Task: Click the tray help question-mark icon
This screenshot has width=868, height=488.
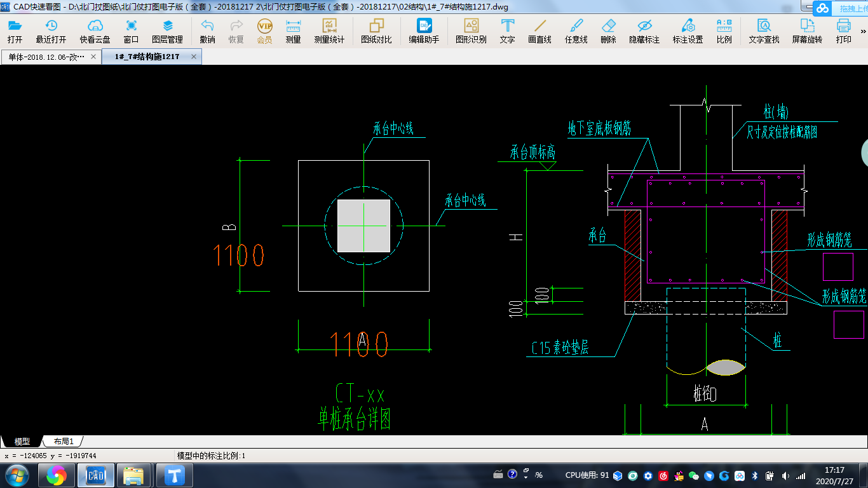Action: (512, 474)
